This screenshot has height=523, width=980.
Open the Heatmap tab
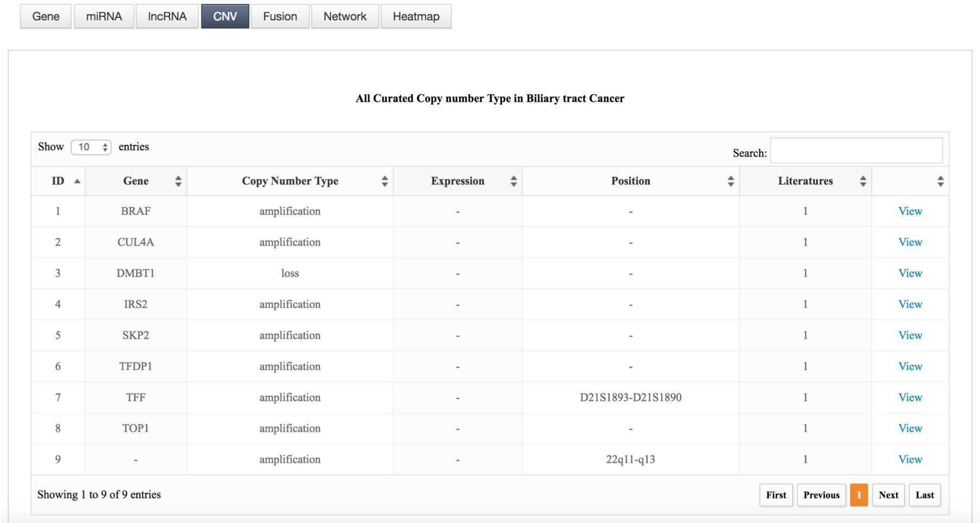(416, 16)
